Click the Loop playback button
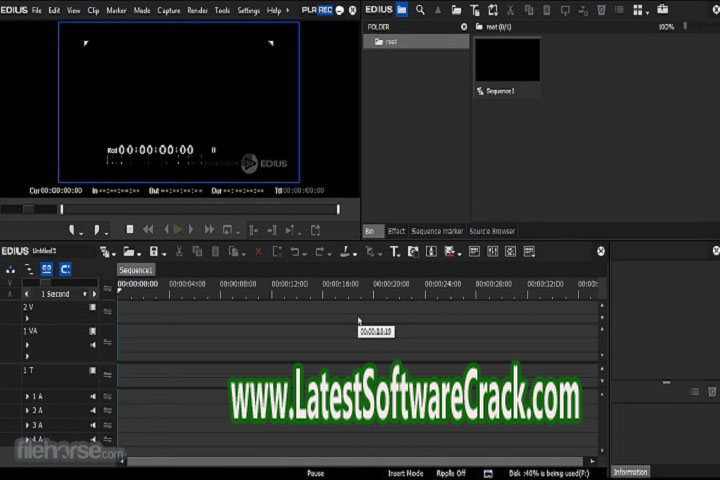 [x=228, y=229]
